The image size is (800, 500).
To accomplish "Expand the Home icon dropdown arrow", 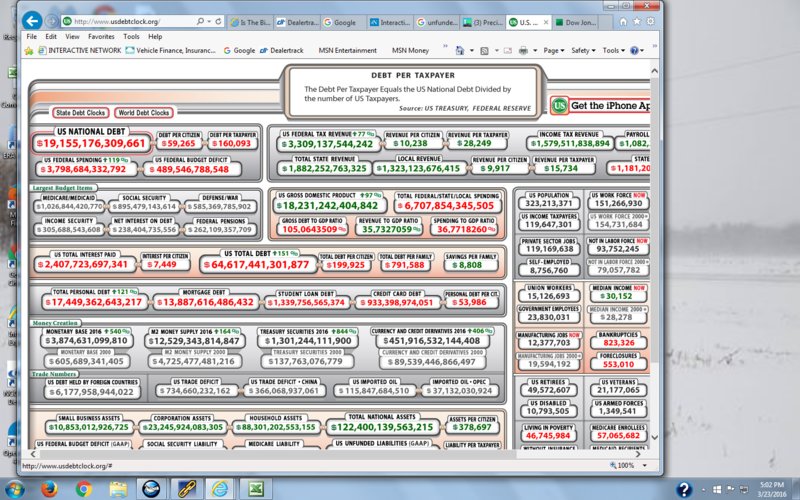I will click(x=471, y=51).
